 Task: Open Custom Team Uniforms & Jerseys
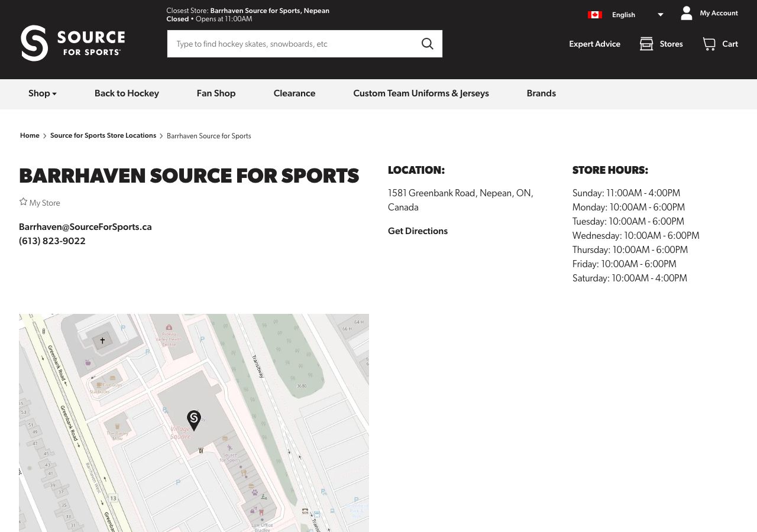pos(421,93)
